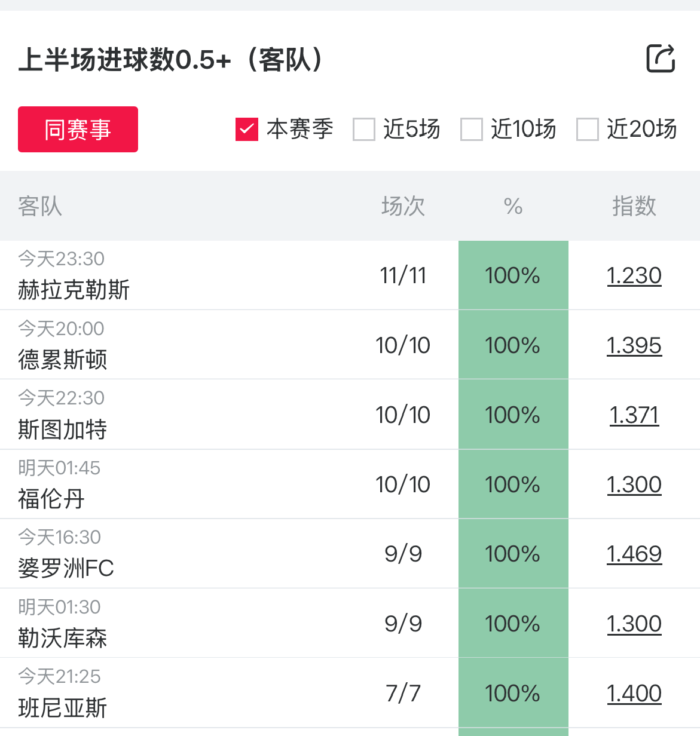Image resolution: width=700 pixels, height=736 pixels.
Task: Open the 勒沃库森 match entry
Action: click(63, 638)
